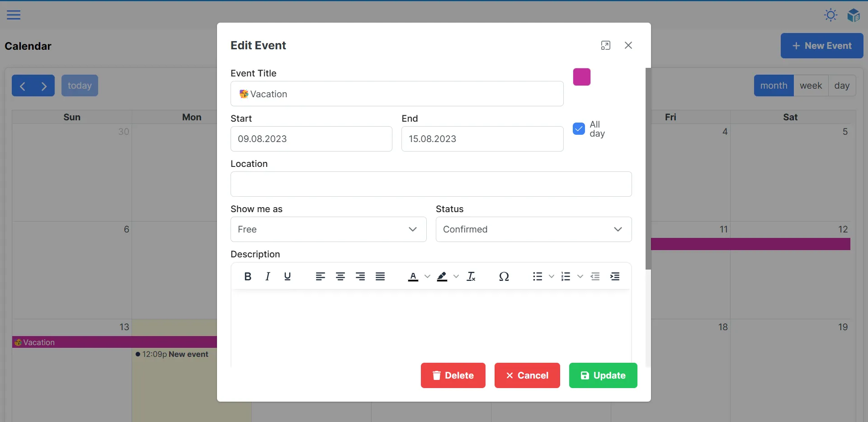Toggle light/dark theme with sun icon

(x=830, y=15)
